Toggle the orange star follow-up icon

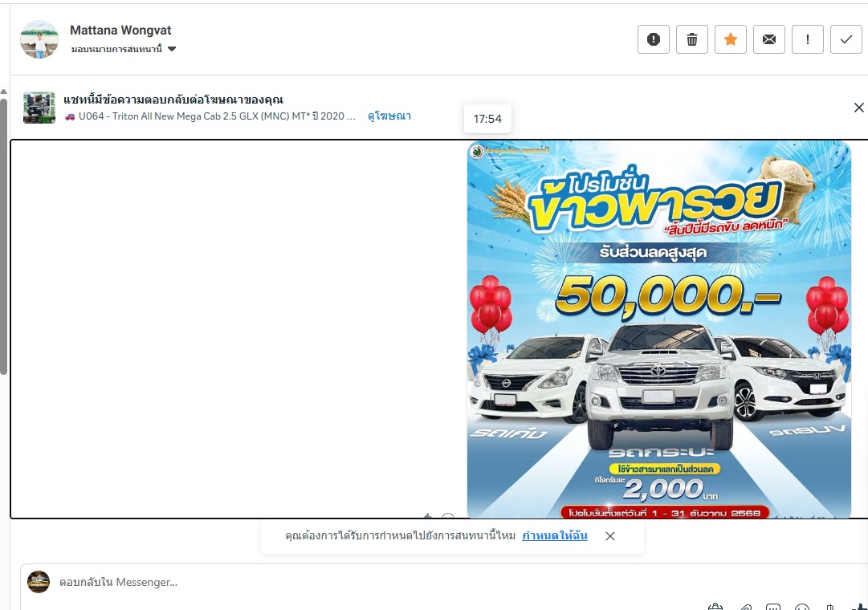731,39
